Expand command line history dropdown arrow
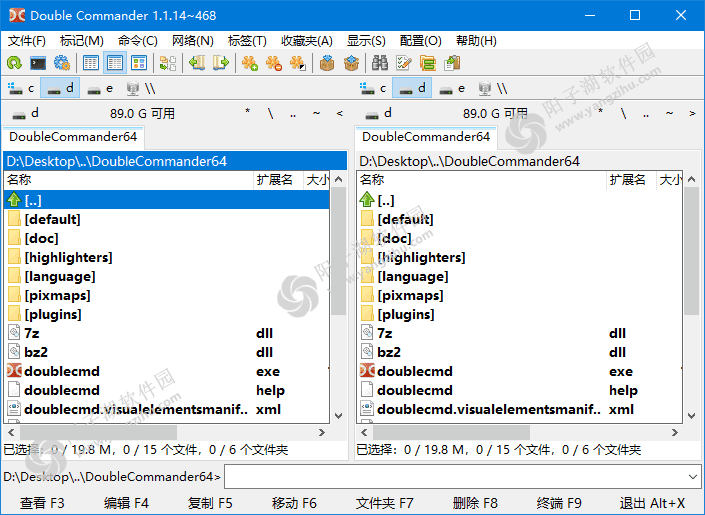 coord(692,476)
